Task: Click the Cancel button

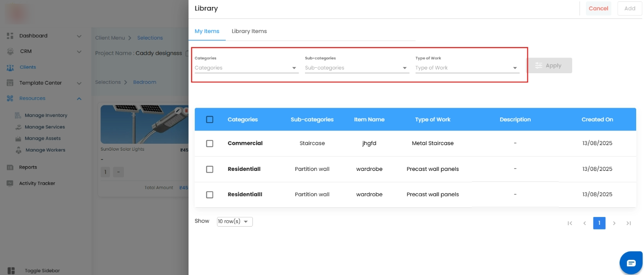Action: [598, 8]
